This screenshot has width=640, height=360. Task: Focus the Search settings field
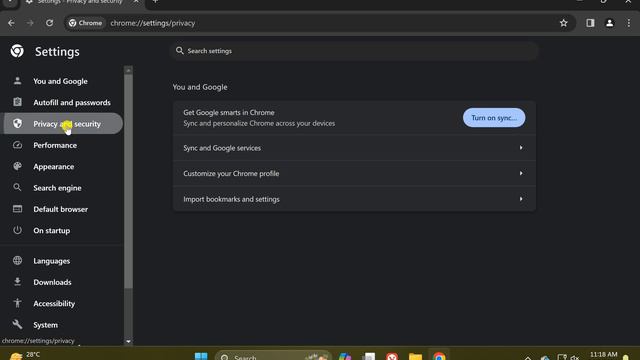[x=354, y=51]
